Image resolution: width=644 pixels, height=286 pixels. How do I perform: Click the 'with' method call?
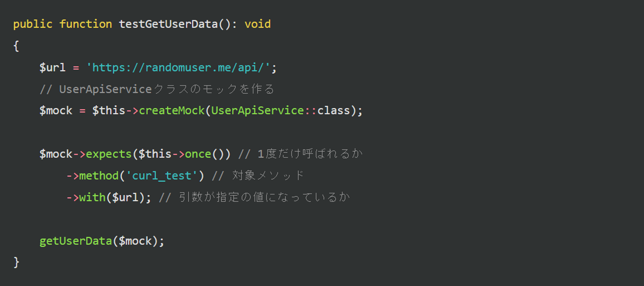pos(92,197)
